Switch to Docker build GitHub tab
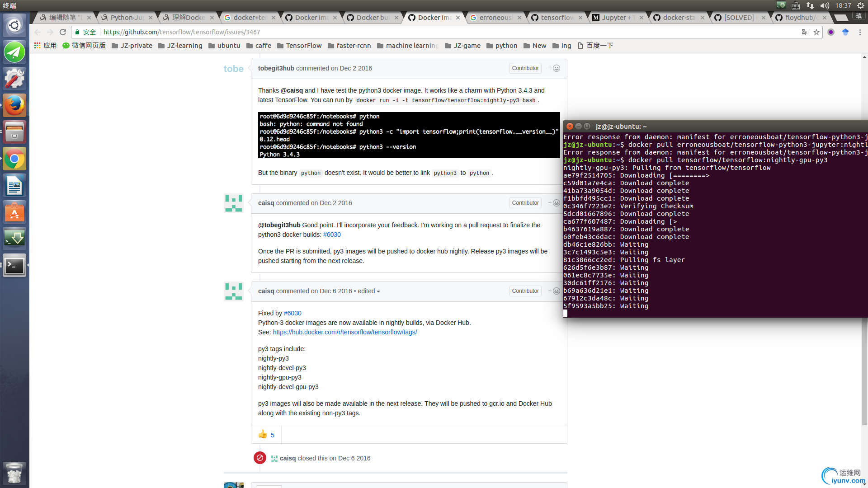 click(373, 18)
